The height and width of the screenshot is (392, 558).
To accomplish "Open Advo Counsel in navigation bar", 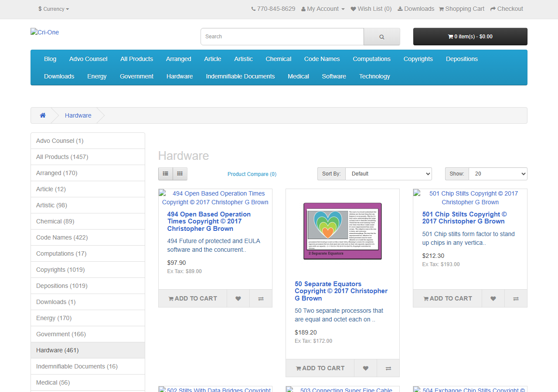I will tap(88, 59).
